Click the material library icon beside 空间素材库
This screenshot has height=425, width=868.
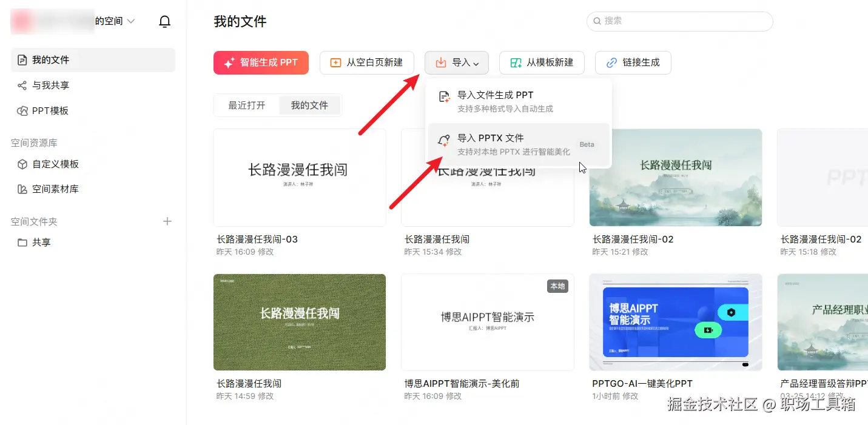(x=22, y=189)
